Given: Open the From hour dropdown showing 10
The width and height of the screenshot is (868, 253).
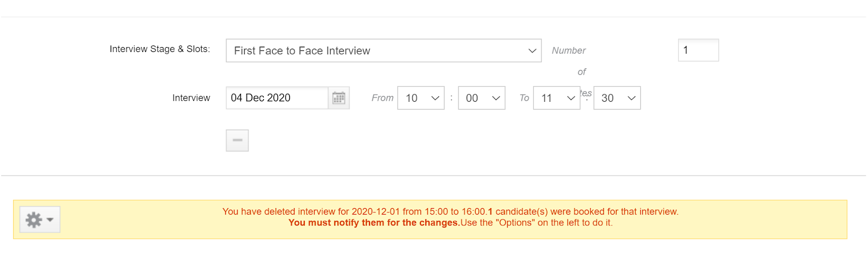Looking at the screenshot, I should tap(421, 98).
